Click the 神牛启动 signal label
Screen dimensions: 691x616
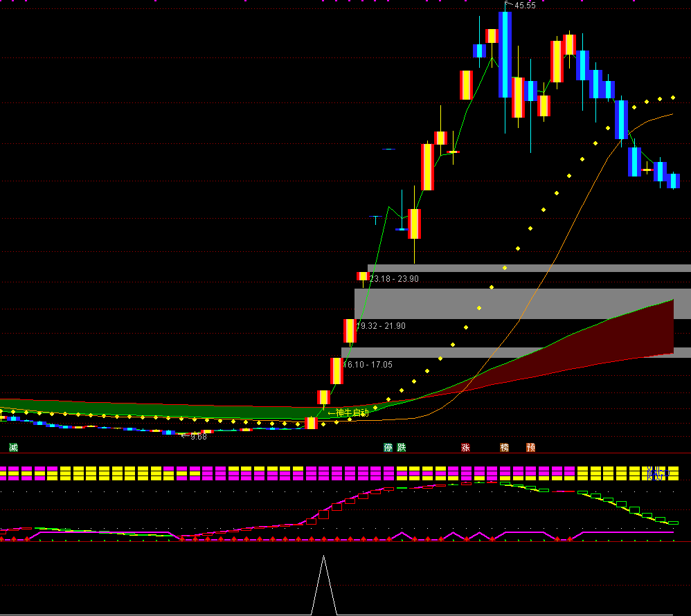click(348, 413)
